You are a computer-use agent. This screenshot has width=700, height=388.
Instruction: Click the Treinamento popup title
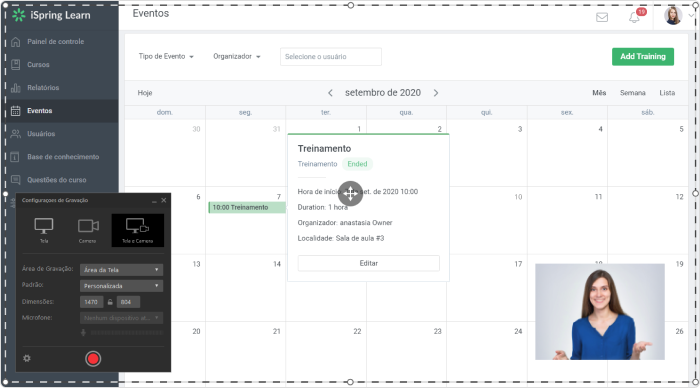[324, 149]
